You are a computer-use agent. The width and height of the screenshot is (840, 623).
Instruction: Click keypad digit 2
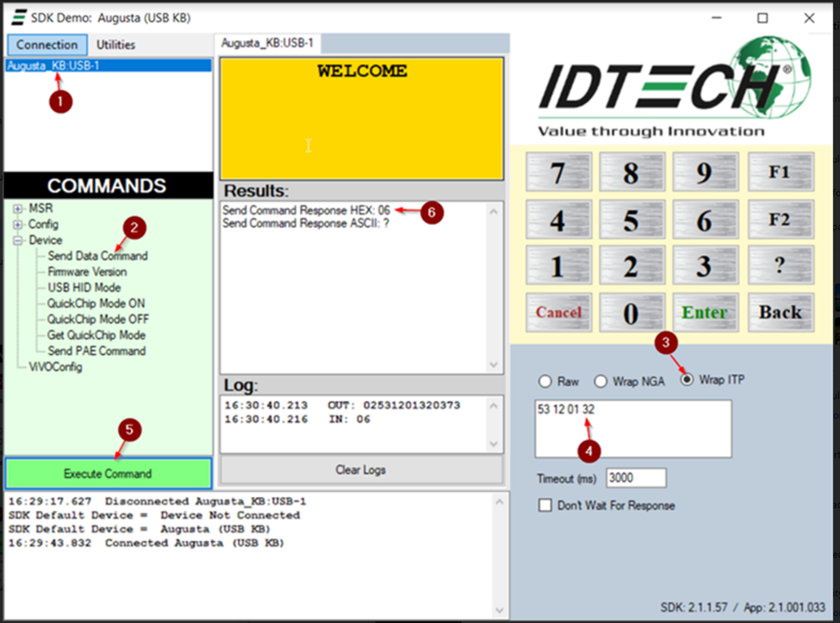point(632,265)
